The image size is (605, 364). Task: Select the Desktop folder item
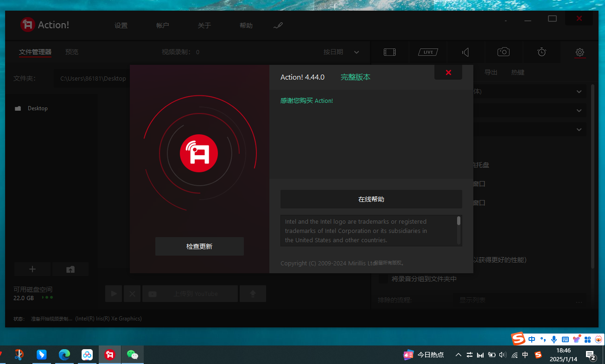tap(32, 108)
